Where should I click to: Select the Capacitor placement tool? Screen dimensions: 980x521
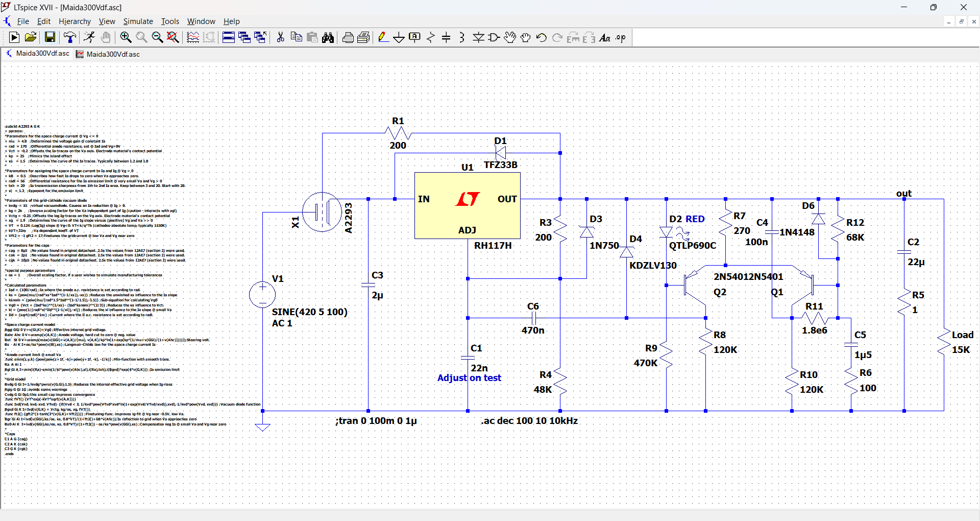446,37
